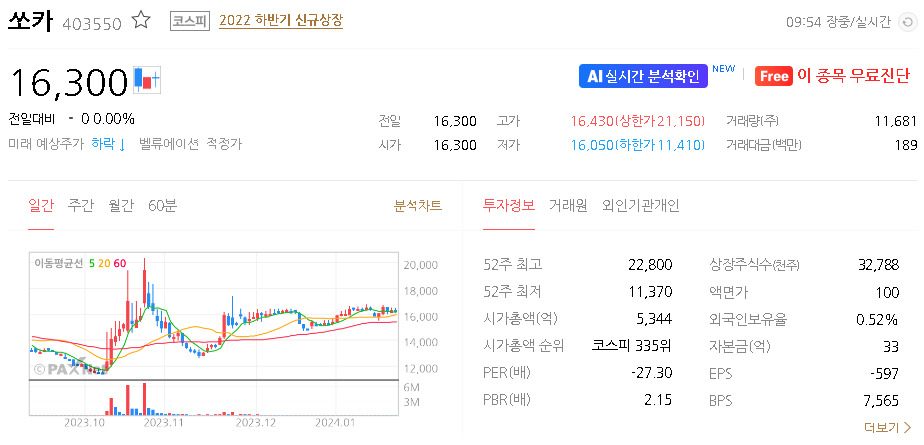The image size is (924, 445).
Task: Click the 전일대비 0 0.00% change text
Action: tap(71, 119)
